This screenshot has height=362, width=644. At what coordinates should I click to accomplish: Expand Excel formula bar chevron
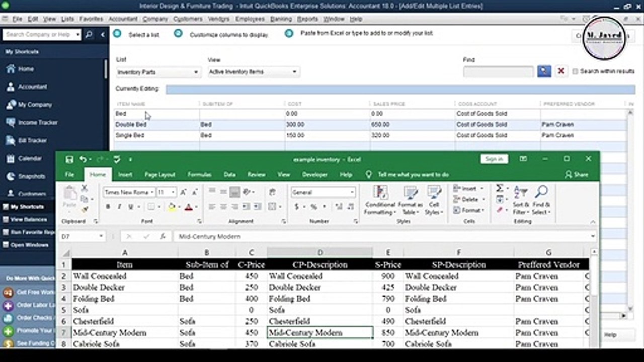(593, 236)
